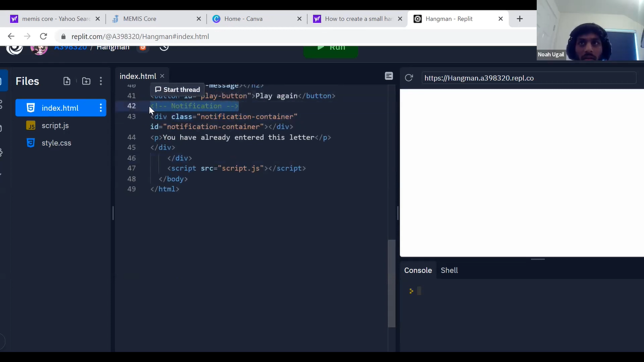Click the preview pane resize handle bar

tap(538, 259)
